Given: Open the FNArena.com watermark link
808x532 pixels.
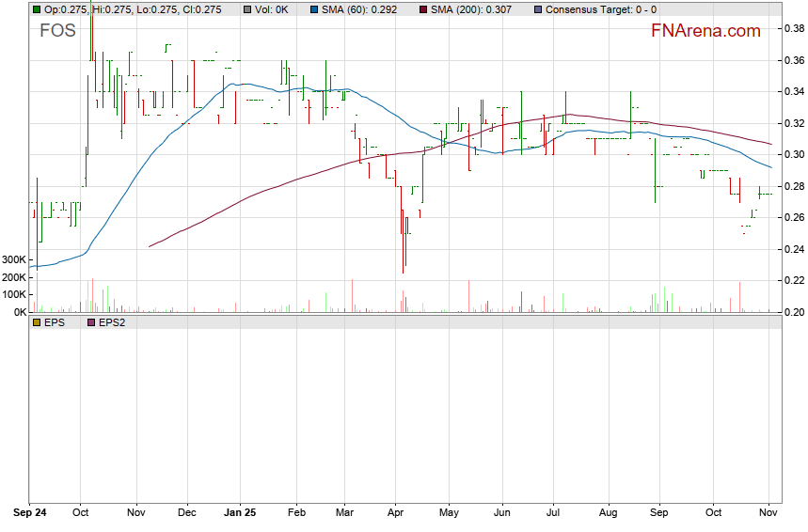Looking at the screenshot, I should point(705,31).
